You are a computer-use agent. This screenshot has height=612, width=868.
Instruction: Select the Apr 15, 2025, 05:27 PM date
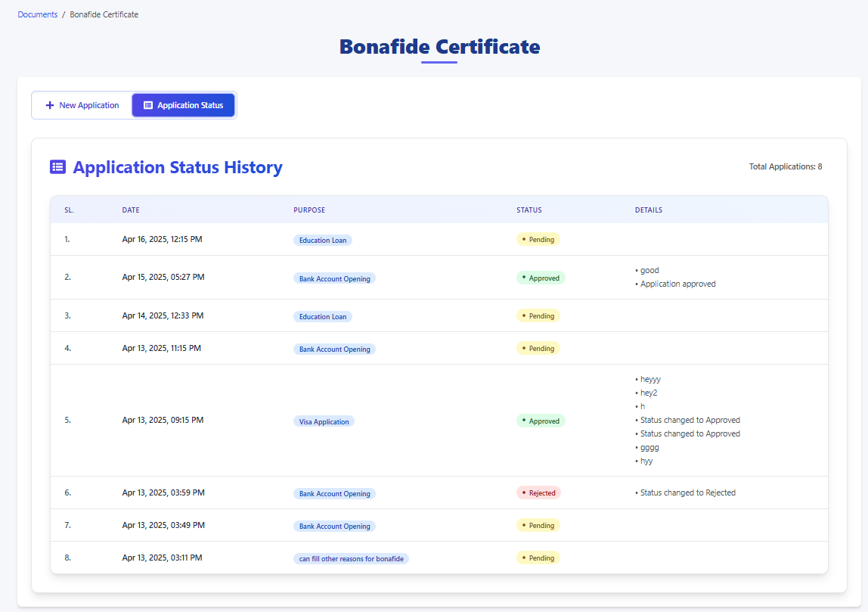163,277
